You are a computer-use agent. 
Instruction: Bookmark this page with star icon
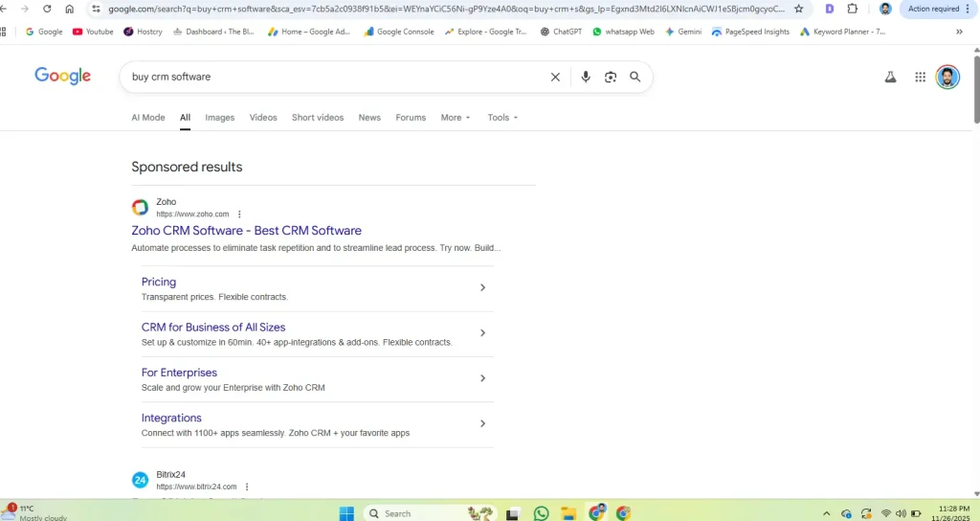[x=799, y=9]
